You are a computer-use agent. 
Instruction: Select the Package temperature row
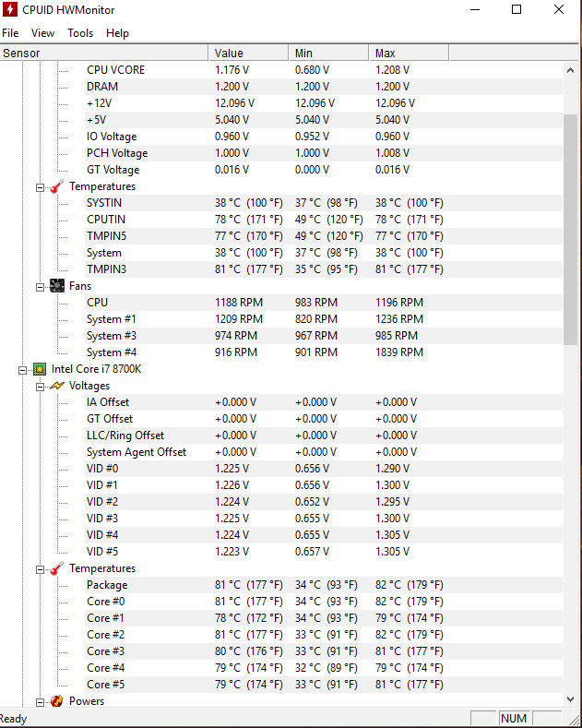click(x=107, y=585)
